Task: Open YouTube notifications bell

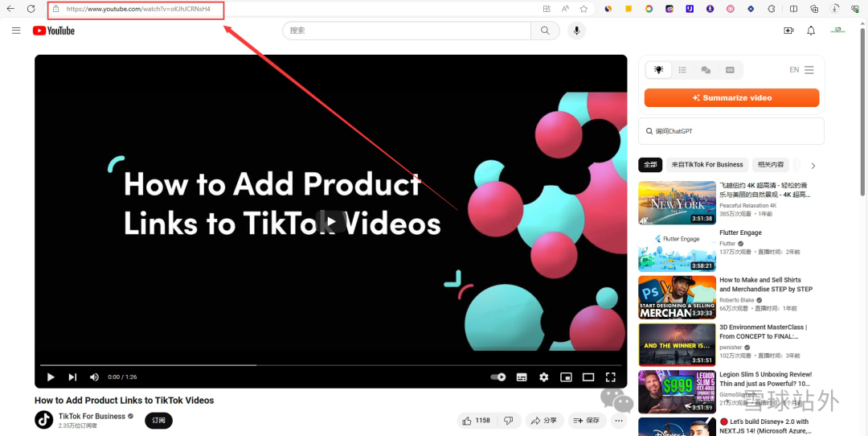Action: coord(811,31)
